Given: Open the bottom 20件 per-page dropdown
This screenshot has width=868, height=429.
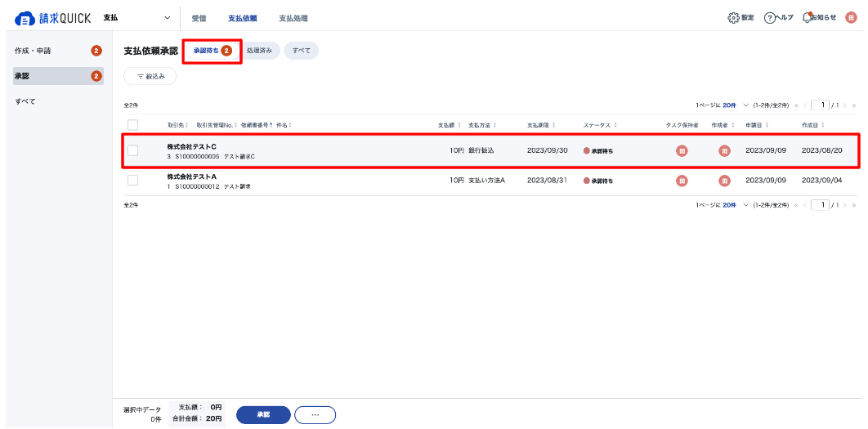Looking at the screenshot, I should (x=736, y=205).
